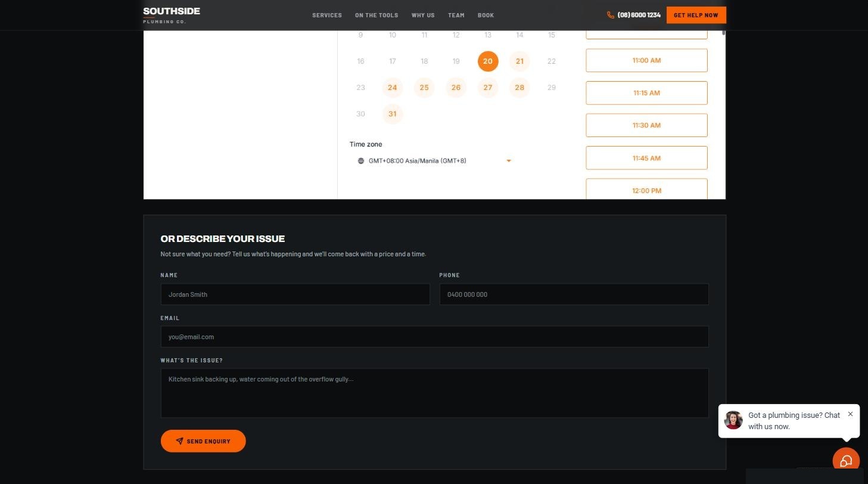Focus the Phone input field

574,294
